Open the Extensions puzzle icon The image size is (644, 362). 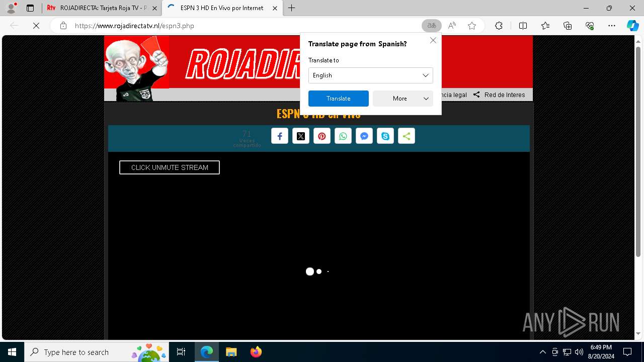click(499, 26)
